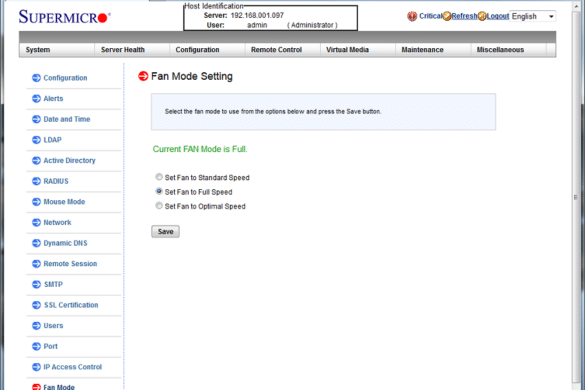The image size is (585, 390).
Task: Click the arrow icon beside SSL Certification
Action: (x=36, y=305)
